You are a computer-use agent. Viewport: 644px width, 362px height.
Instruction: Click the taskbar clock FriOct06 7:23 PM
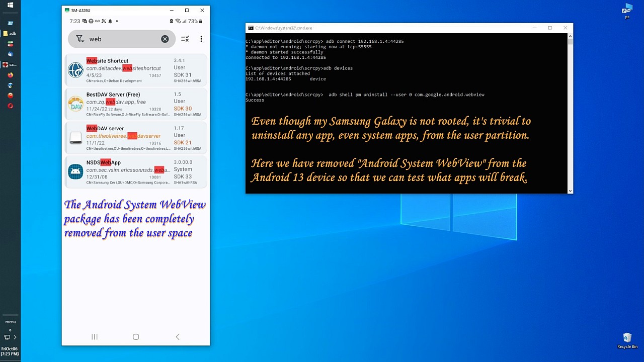tap(10, 351)
